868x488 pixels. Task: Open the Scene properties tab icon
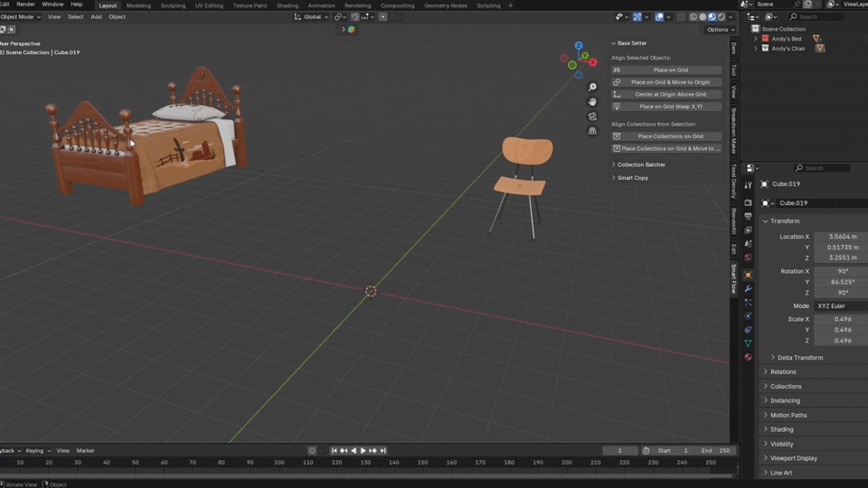tap(748, 244)
